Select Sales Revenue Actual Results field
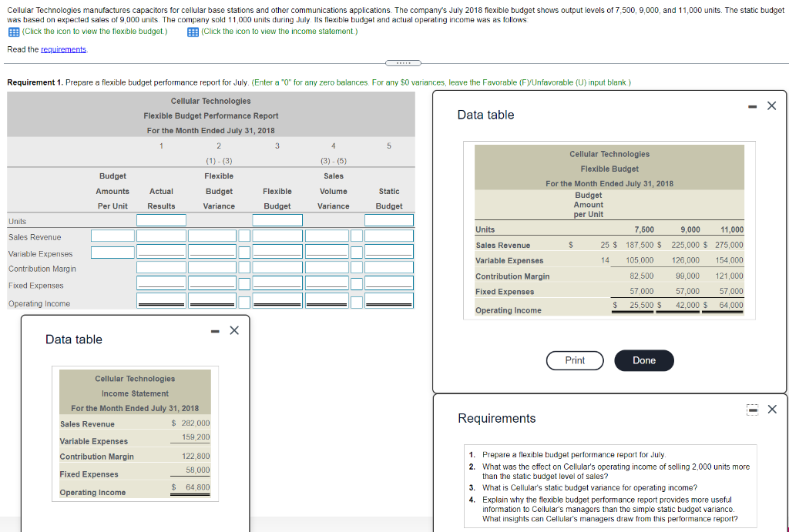Image resolution: width=789 pixels, height=532 pixels. click(162, 236)
